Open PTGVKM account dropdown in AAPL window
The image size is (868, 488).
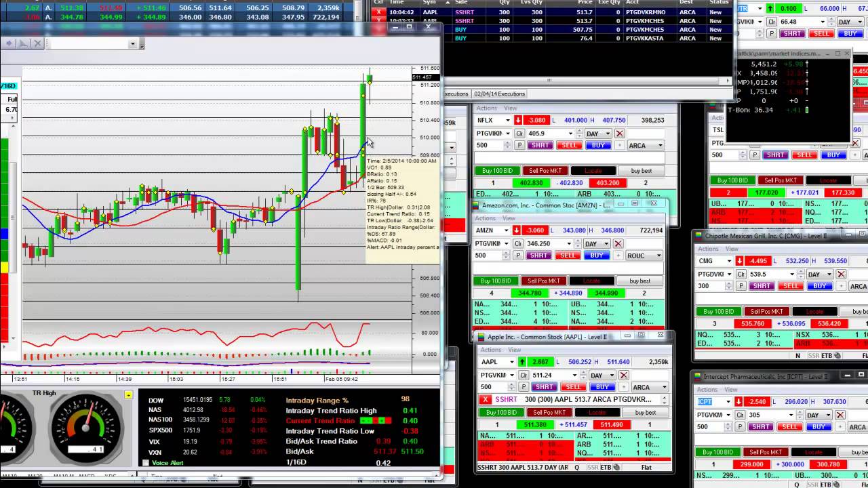coord(512,375)
